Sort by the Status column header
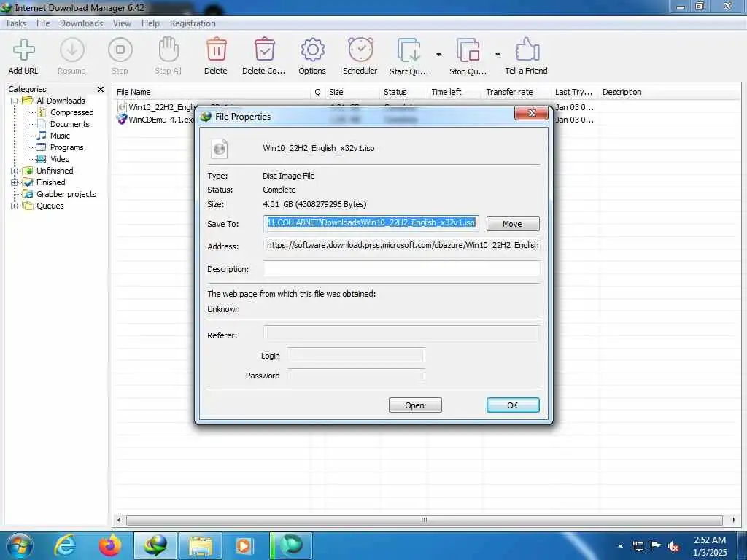The height and width of the screenshot is (560, 747). 404,92
